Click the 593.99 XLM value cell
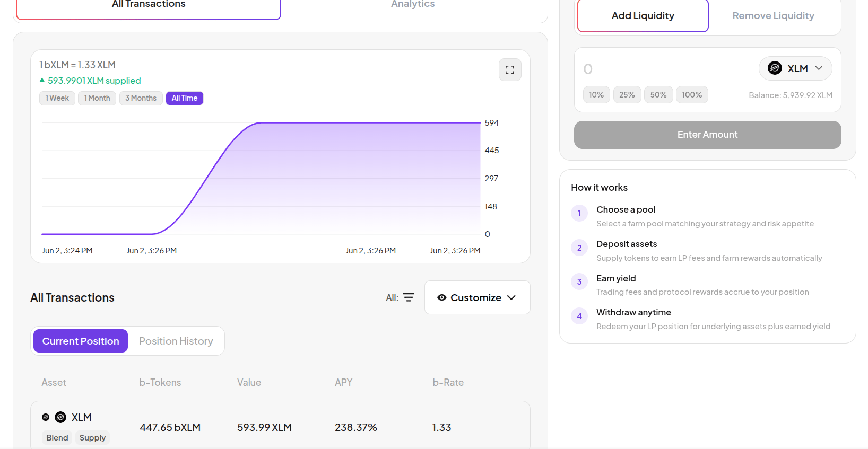 pos(264,427)
